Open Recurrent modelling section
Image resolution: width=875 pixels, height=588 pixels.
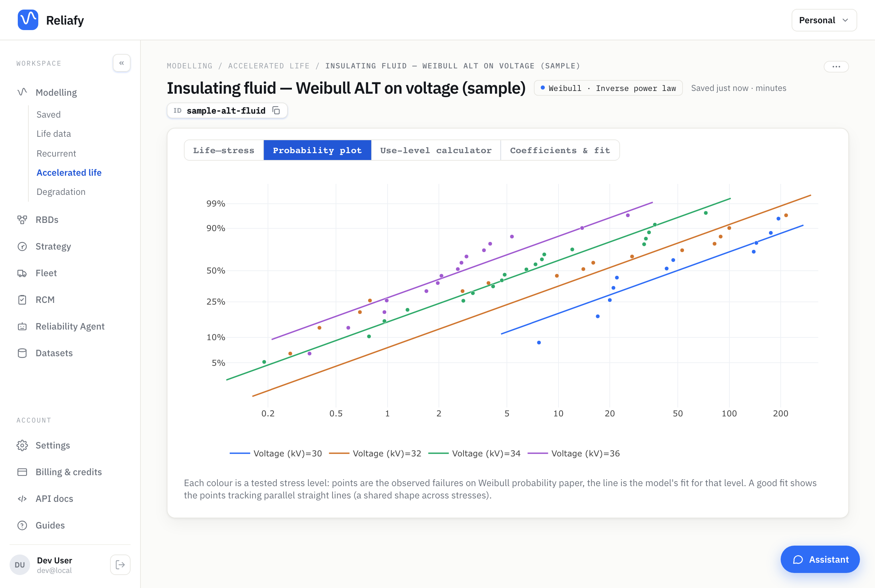click(56, 153)
